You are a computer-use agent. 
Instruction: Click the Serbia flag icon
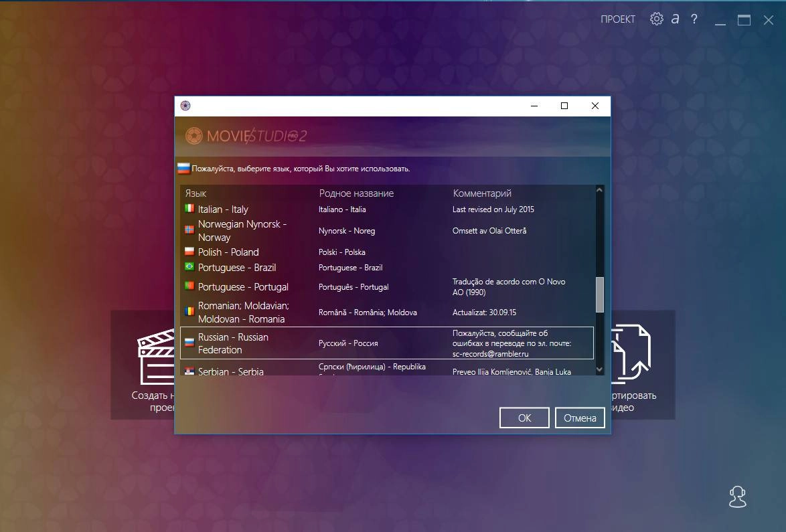[x=189, y=371]
